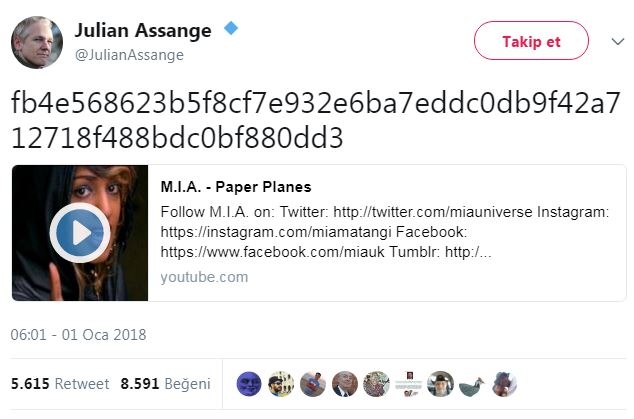Expand the tweet options chevron menu
The image size is (634, 419).
tap(617, 41)
